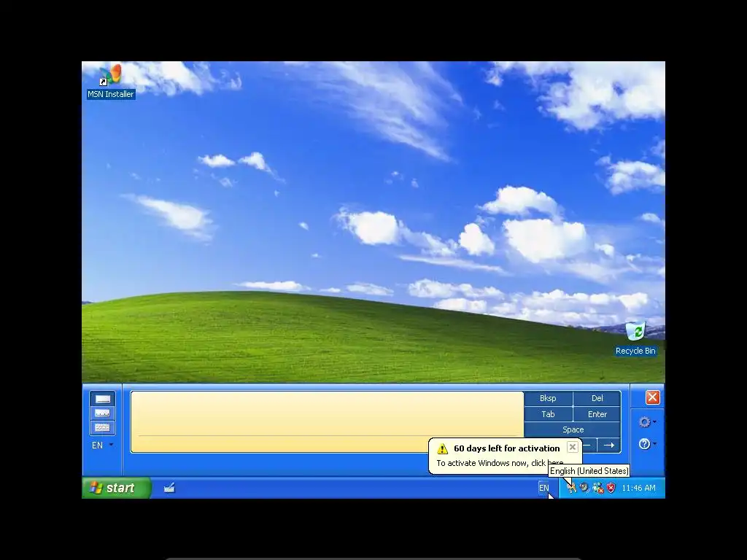Switch to the writing pad mode

pyautogui.click(x=102, y=399)
